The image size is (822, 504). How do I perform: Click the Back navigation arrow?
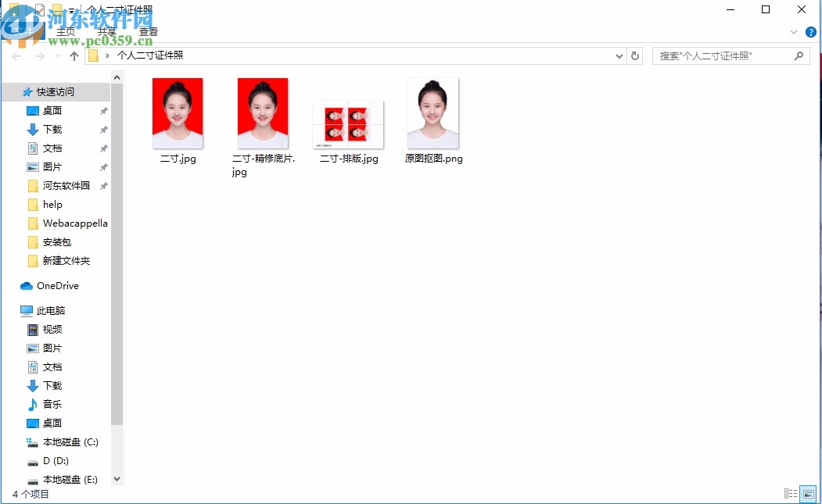(16, 55)
